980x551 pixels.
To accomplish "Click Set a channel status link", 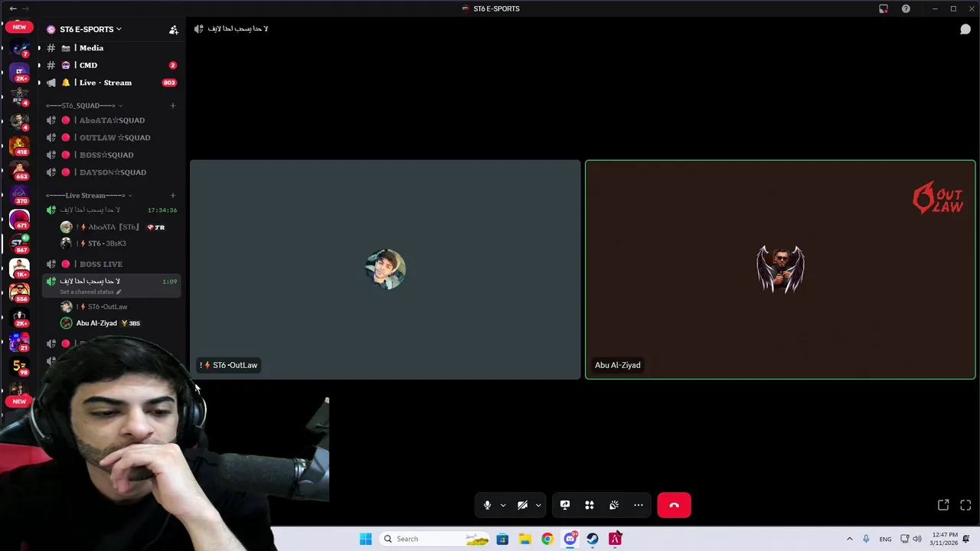I will 90,292.
